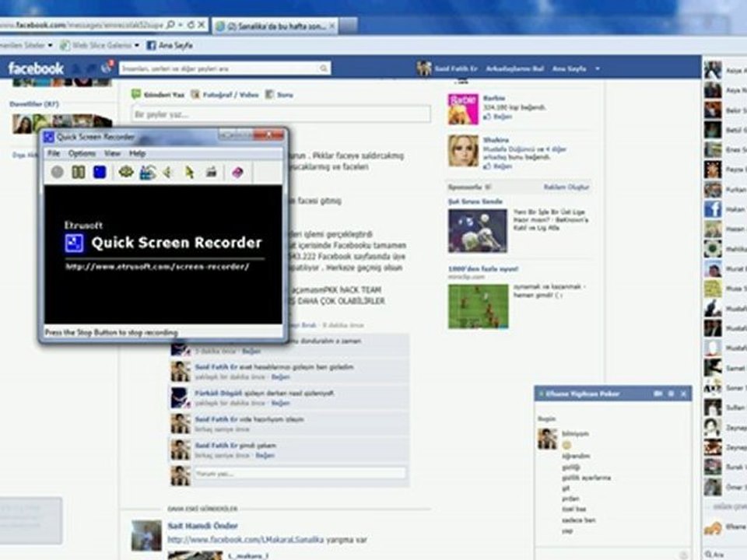Viewport: 747px width, 560px height.
Task: Close the chat window with its X
Action: pyautogui.click(x=684, y=394)
